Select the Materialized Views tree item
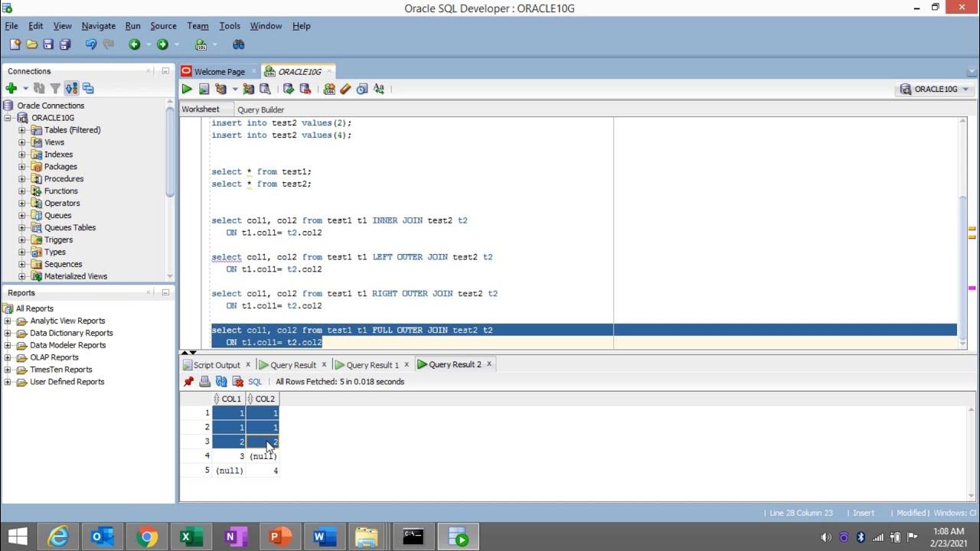 coord(75,276)
